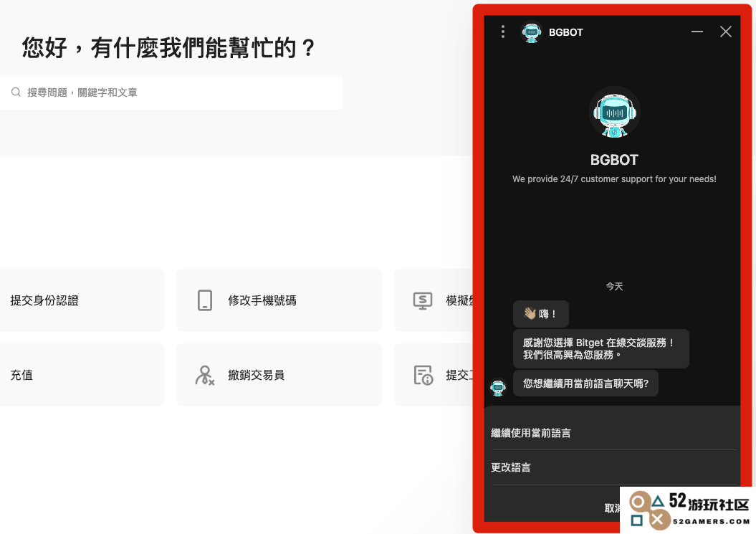Click the large BGBOT robot avatar

614,113
